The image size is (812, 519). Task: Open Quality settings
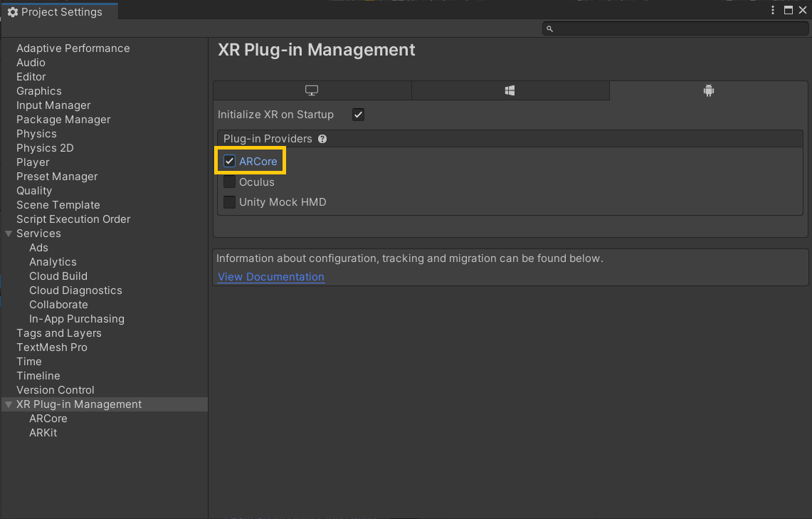click(34, 191)
